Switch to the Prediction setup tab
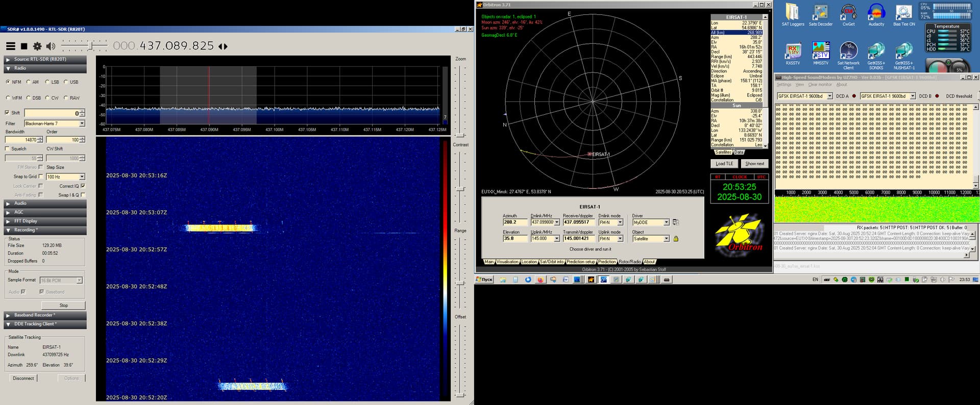The width and height of the screenshot is (980, 405). pyautogui.click(x=581, y=262)
